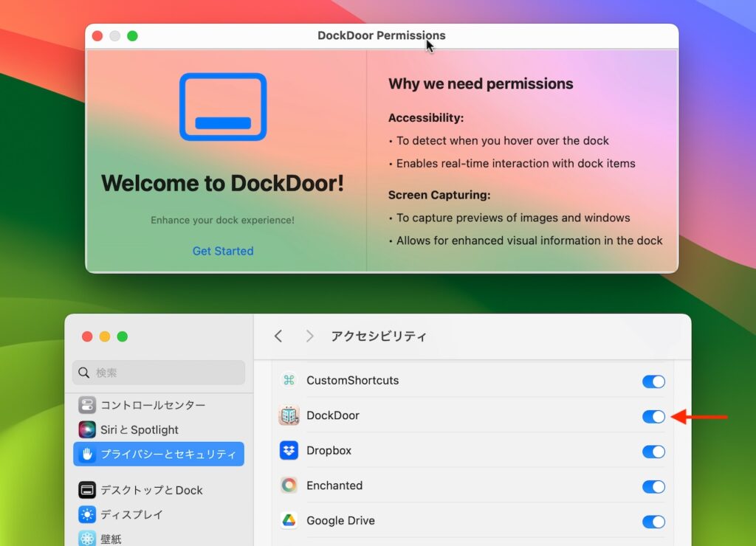This screenshot has height=546, width=756.
Task: Click the forward chevron in settings header
Action: coord(309,336)
